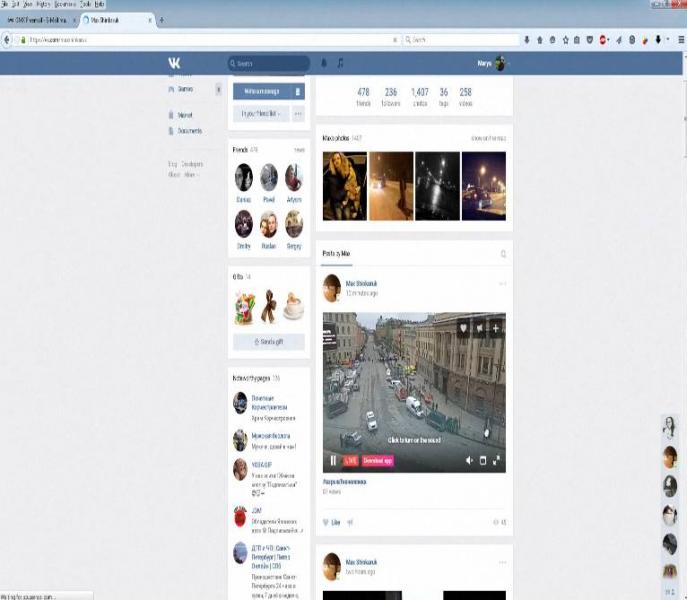Search posts using the magnifier icon
Screen dimensions: 687x600
pyautogui.click(x=503, y=254)
